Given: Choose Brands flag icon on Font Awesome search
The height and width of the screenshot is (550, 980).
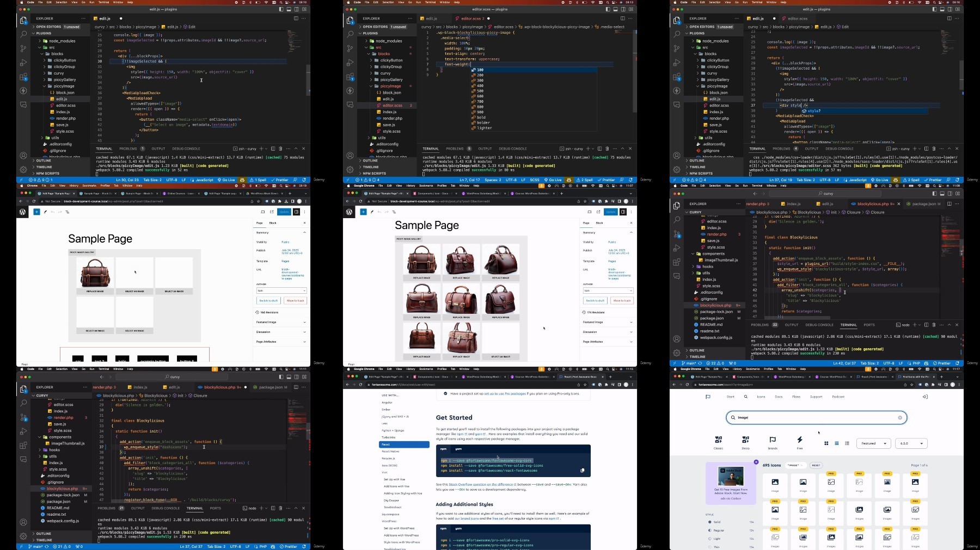Looking at the screenshot, I should (x=773, y=442).
